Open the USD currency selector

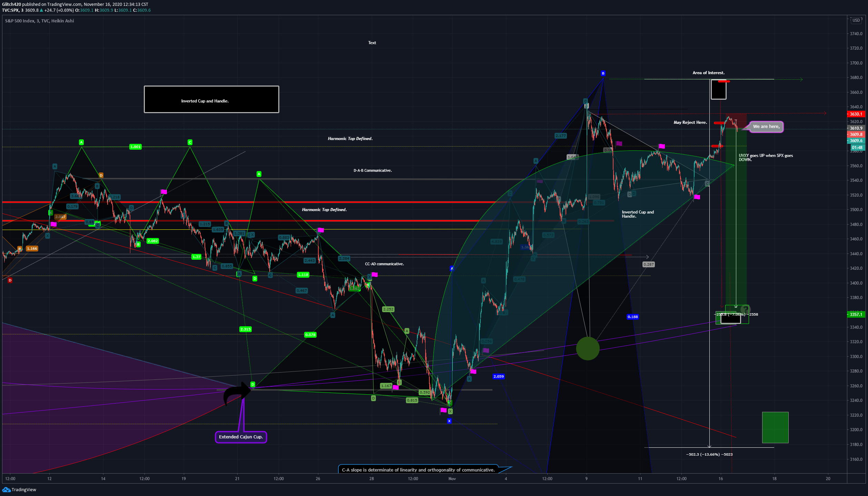pyautogui.click(x=856, y=20)
